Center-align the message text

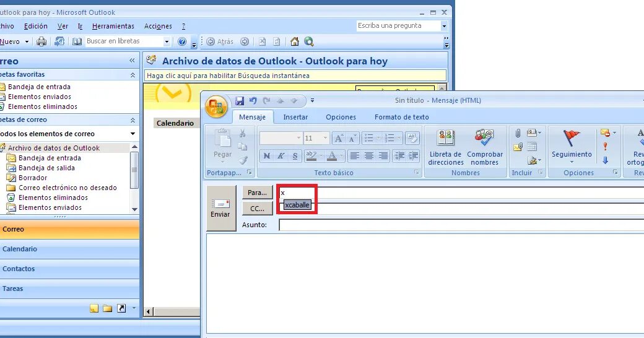[369, 155]
